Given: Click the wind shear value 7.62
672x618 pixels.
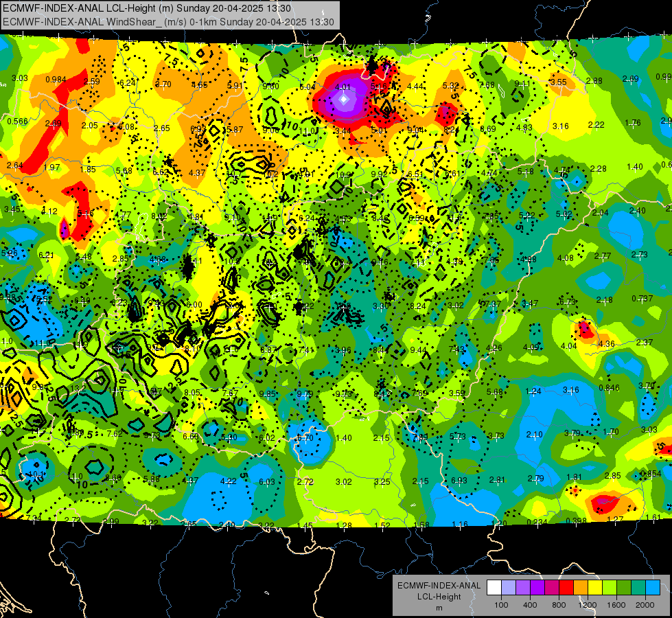Looking at the screenshot, I should coord(115,433).
